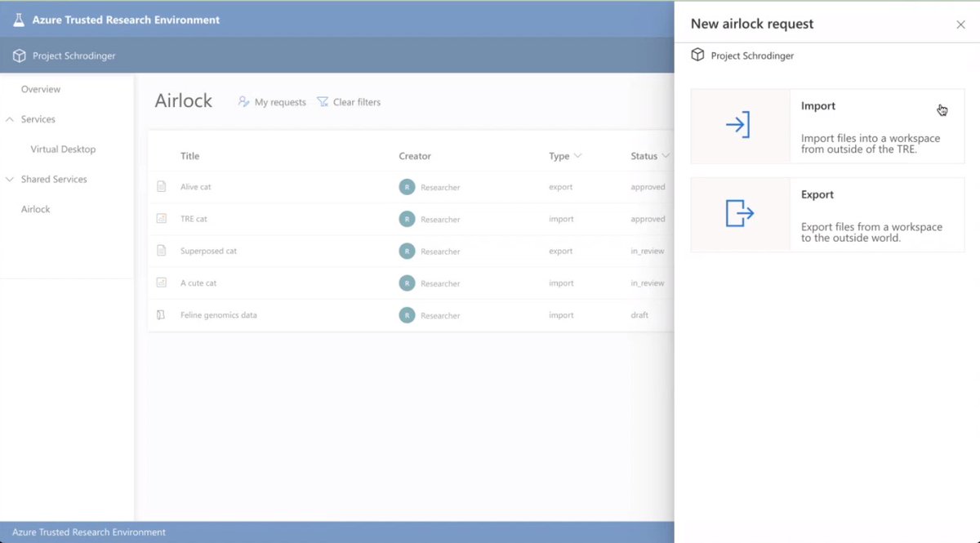Click draft status in Feline genomics row
This screenshot has width=980, height=543.
pyautogui.click(x=639, y=314)
